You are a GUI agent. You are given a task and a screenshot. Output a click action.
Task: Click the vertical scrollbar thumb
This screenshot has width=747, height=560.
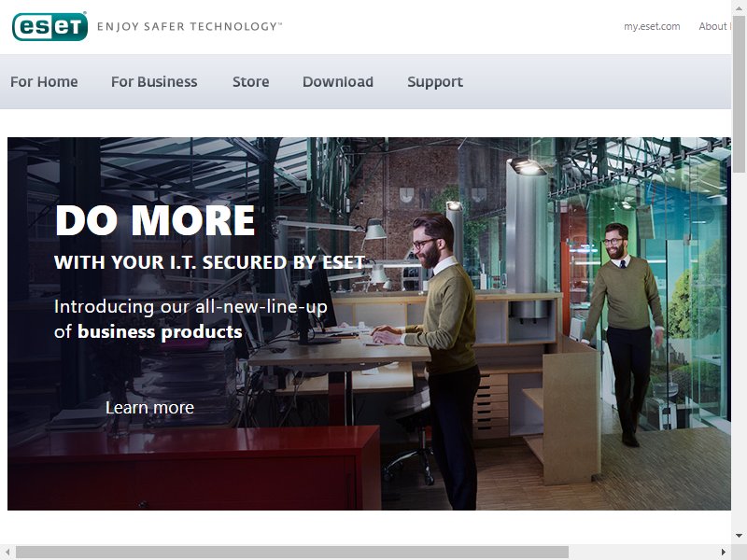740,94
